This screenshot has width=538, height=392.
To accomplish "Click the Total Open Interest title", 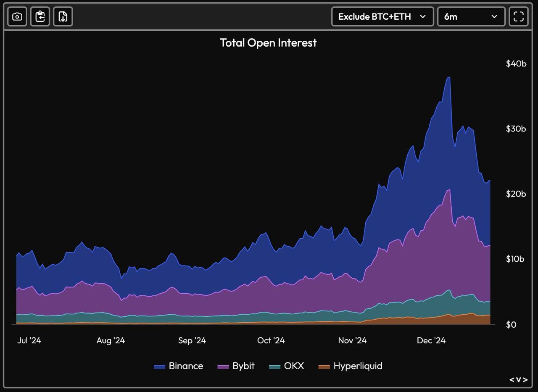I will 268,42.
